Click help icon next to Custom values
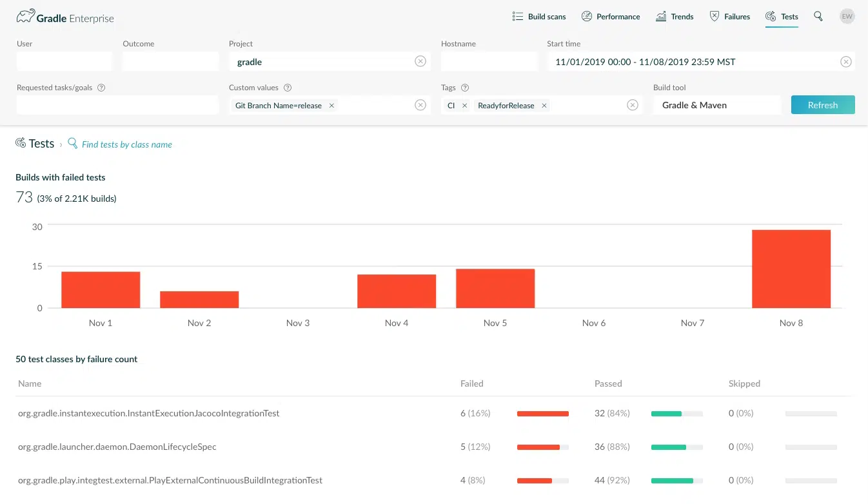 pos(288,88)
